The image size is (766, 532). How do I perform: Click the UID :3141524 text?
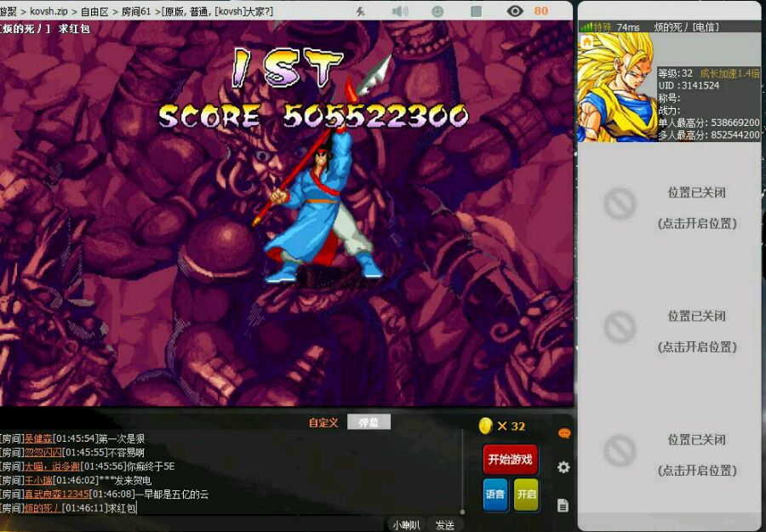[689, 85]
